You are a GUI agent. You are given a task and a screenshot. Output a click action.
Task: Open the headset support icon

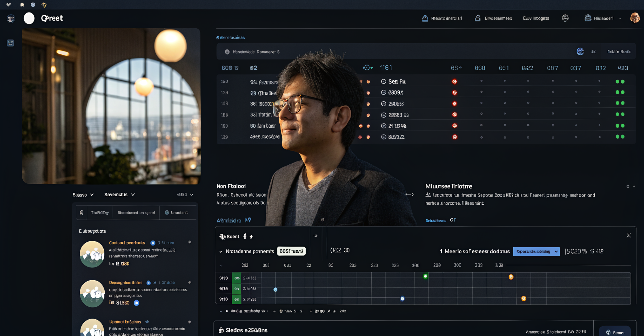[565, 18]
